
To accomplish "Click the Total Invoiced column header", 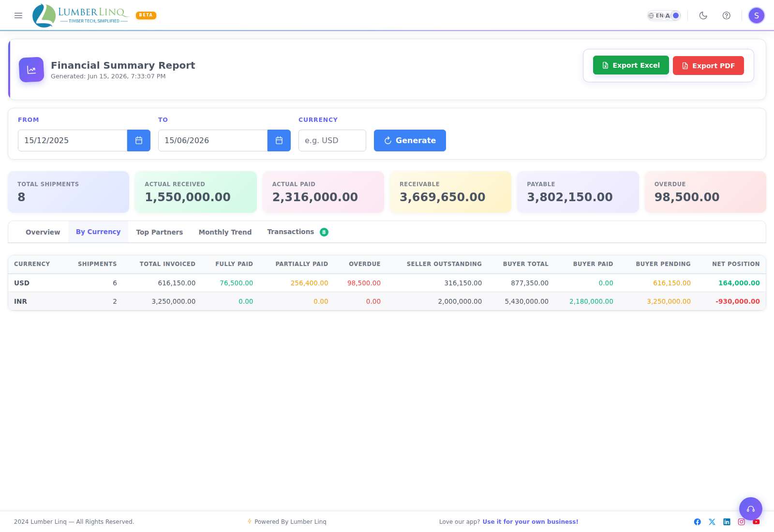I will (167, 264).
